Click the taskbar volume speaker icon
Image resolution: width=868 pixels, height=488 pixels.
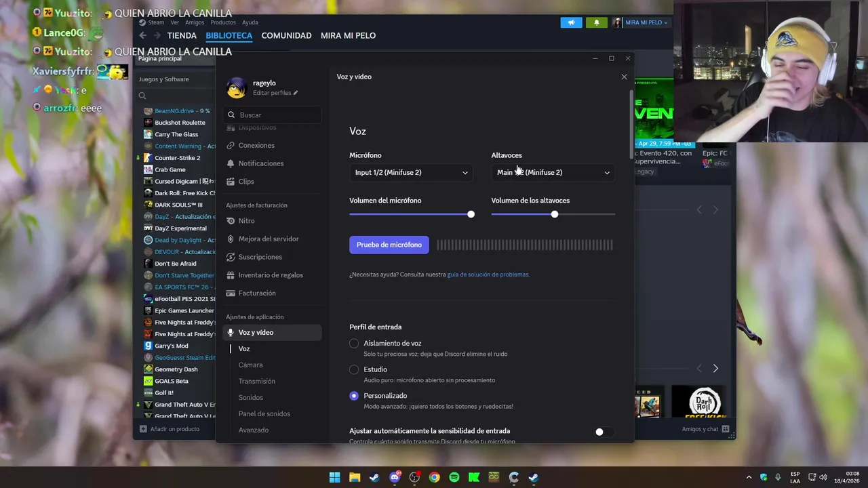click(823, 477)
